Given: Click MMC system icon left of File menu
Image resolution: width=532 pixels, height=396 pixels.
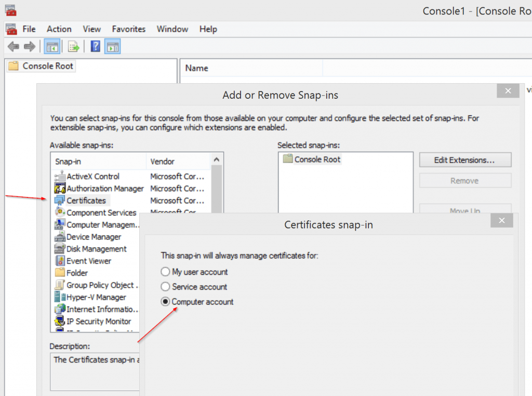Looking at the screenshot, I should [x=11, y=29].
